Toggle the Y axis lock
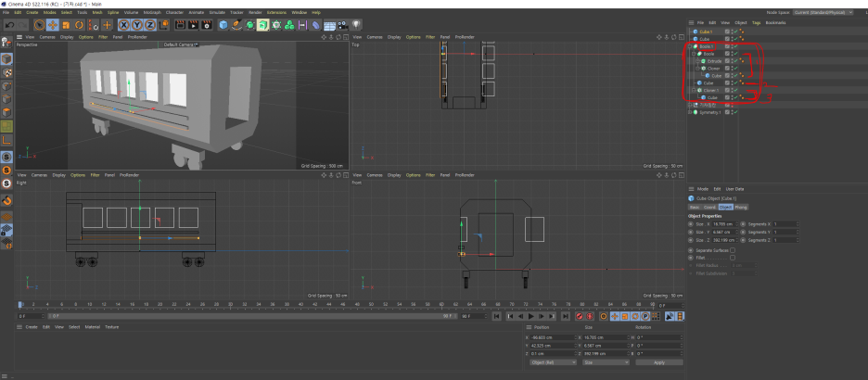 tap(136, 25)
